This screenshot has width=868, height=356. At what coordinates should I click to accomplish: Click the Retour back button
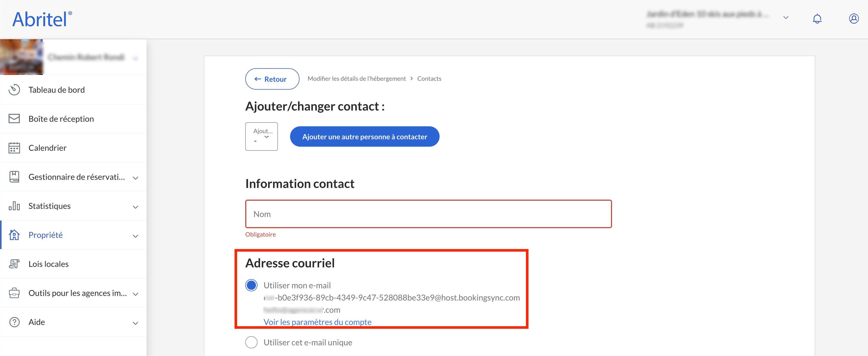tap(272, 79)
